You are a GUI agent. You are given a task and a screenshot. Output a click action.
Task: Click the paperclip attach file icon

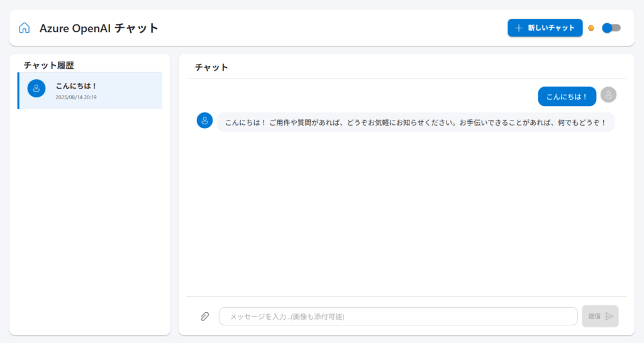click(204, 316)
